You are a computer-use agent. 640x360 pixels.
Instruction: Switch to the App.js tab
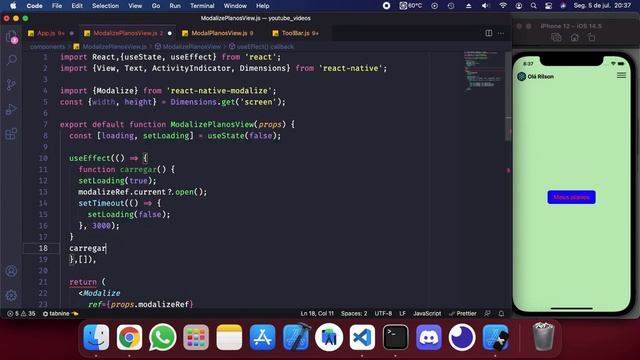click(51, 33)
